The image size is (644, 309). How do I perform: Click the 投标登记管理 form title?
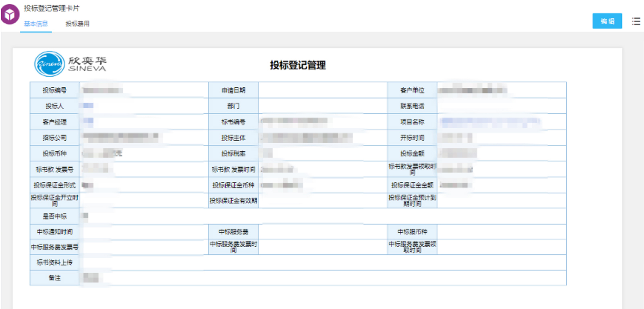pos(297,65)
